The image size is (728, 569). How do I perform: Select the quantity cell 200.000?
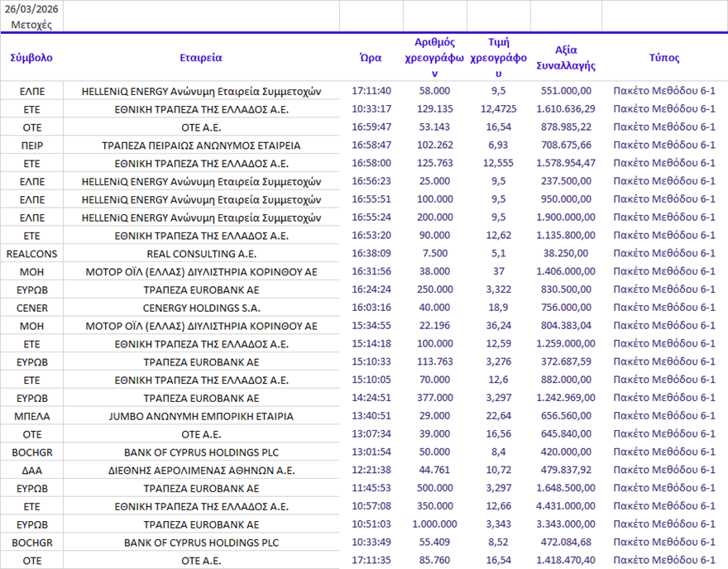[434, 218]
